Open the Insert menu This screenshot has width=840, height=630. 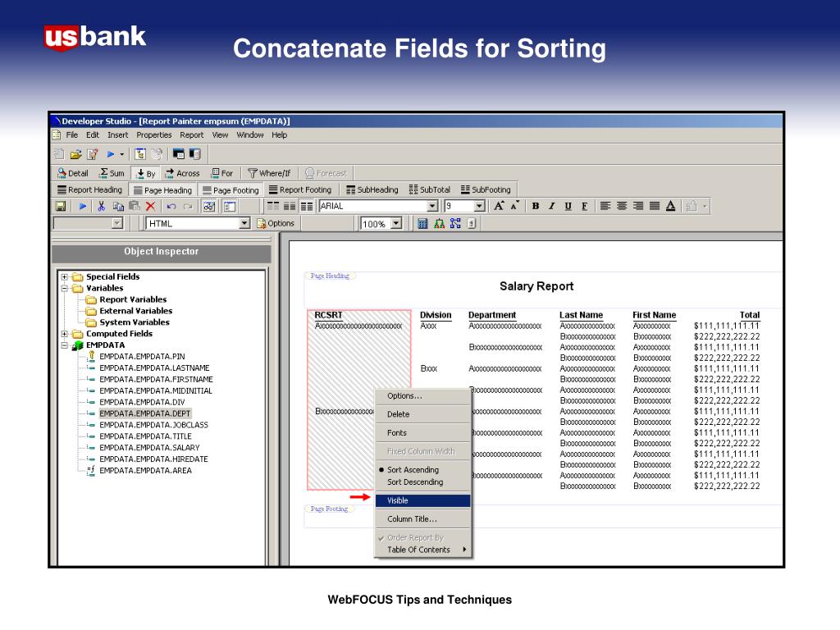117,135
